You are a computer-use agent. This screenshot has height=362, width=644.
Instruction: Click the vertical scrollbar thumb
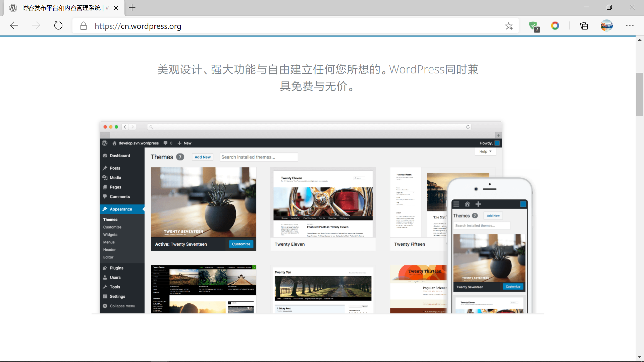click(x=640, y=94)
